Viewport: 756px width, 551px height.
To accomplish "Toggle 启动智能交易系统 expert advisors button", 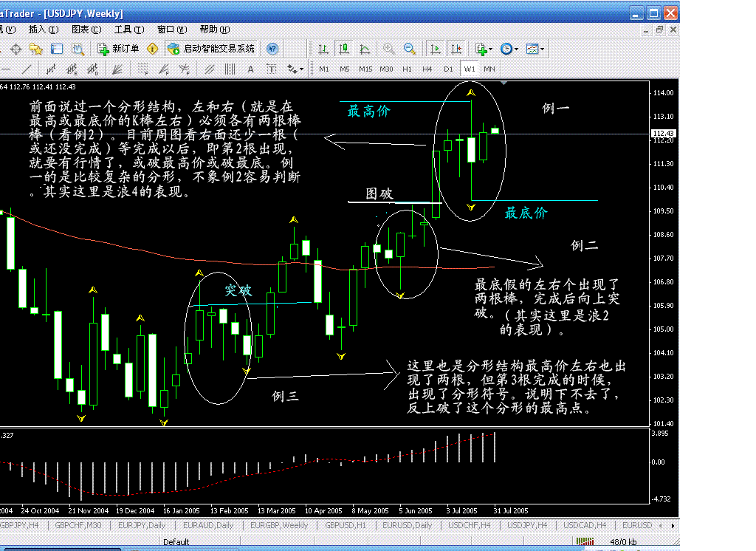I will [x=211, y=49].
